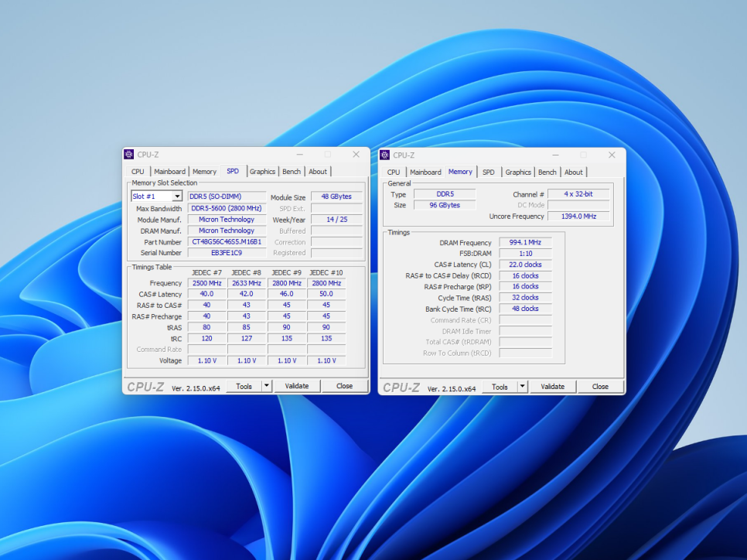Click the DDR5 (SO-DIMM) type field
Image resolution: width=747 pixels, height=560 pixels.
click(x=227, y=196)
